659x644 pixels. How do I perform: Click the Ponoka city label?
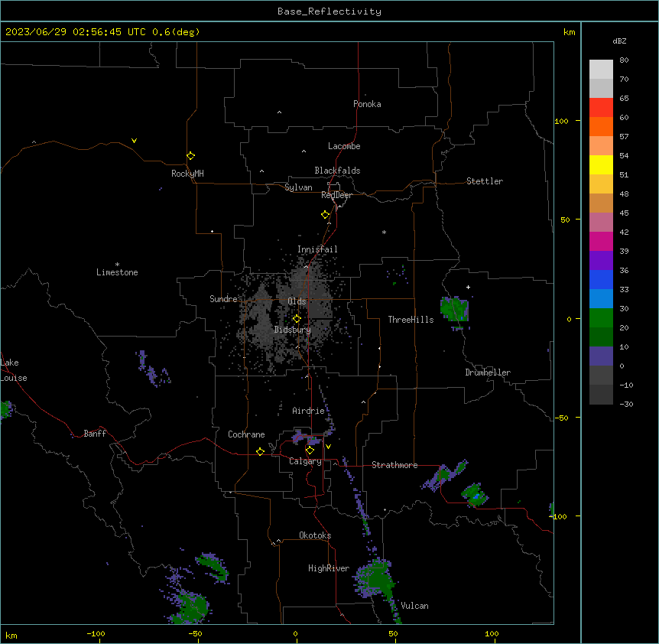367,104
